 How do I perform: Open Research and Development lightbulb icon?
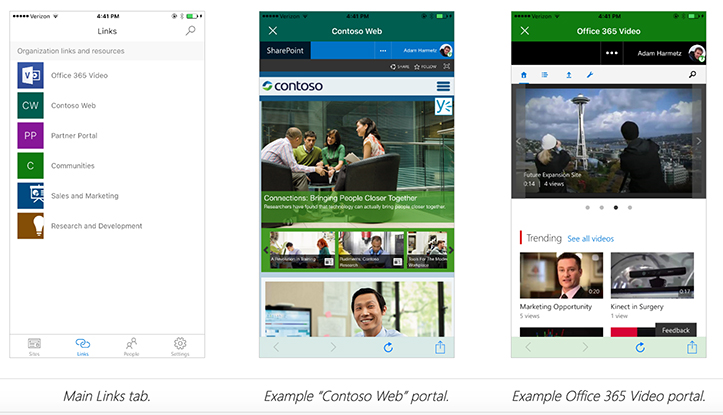click(30, 226)
